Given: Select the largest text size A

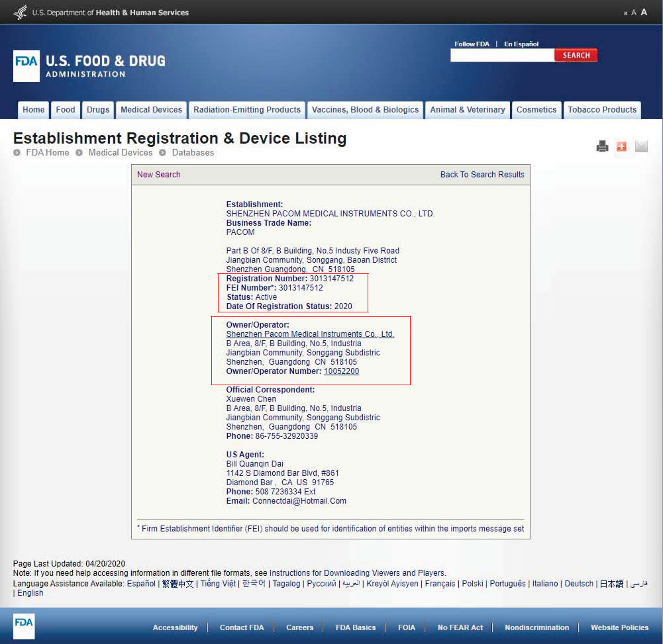Looking at the screenshot, I should (644, 12).
